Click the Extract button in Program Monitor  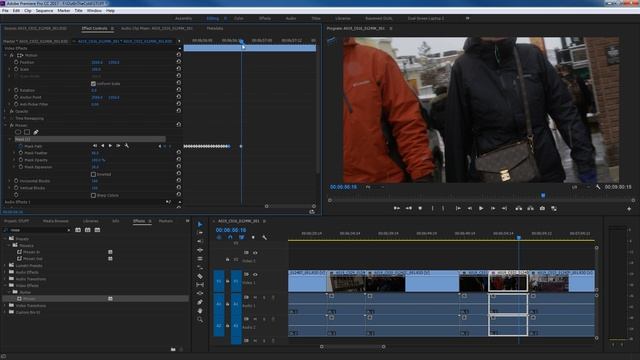point(530,208)
